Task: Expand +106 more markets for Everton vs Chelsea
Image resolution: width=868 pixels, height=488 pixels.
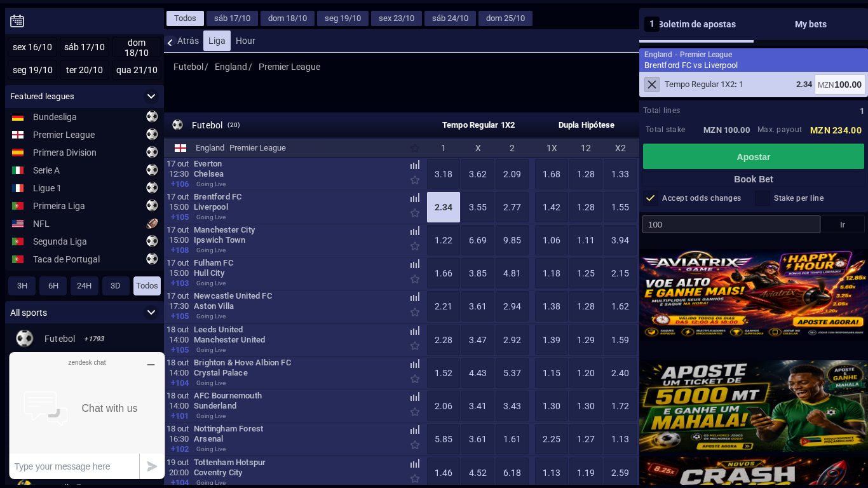Action: click(x=180, y=184)
